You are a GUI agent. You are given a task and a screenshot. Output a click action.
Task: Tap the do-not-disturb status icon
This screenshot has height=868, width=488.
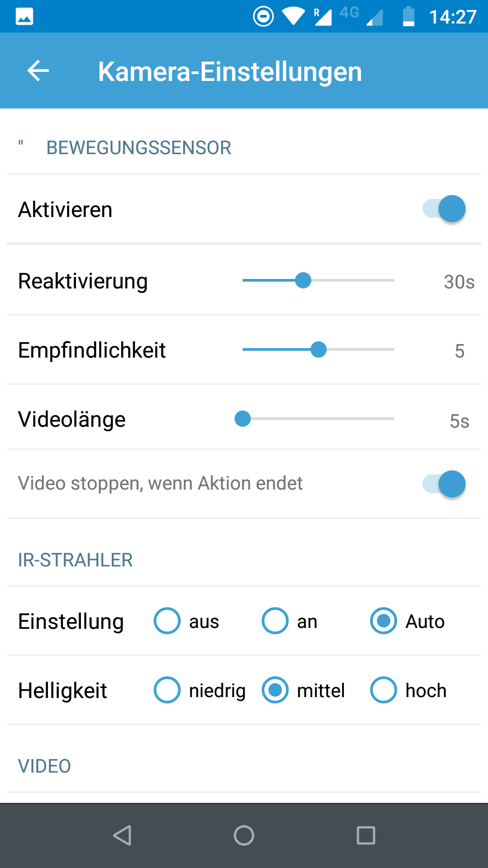(263, 17)
